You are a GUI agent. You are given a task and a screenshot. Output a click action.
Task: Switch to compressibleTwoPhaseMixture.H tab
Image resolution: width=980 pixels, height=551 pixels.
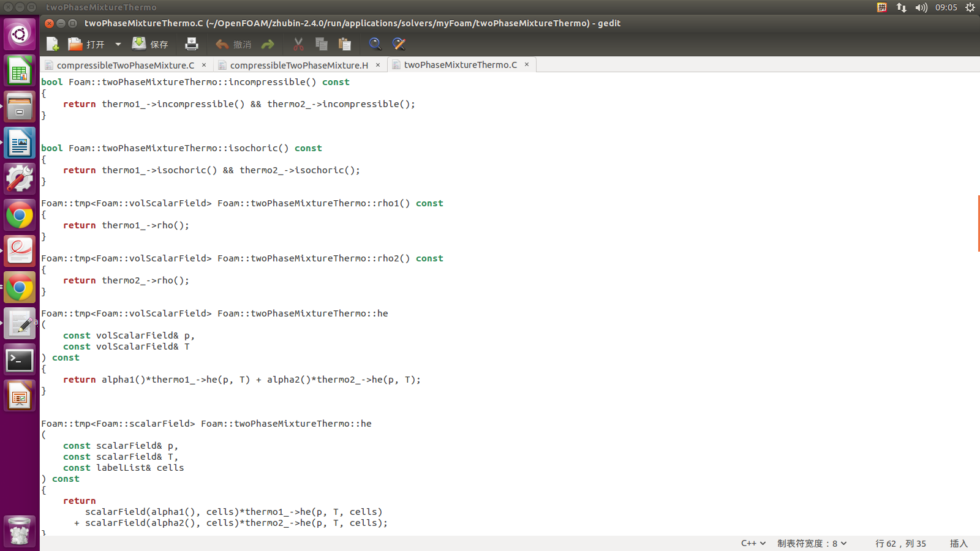click(x=298, y=65)
